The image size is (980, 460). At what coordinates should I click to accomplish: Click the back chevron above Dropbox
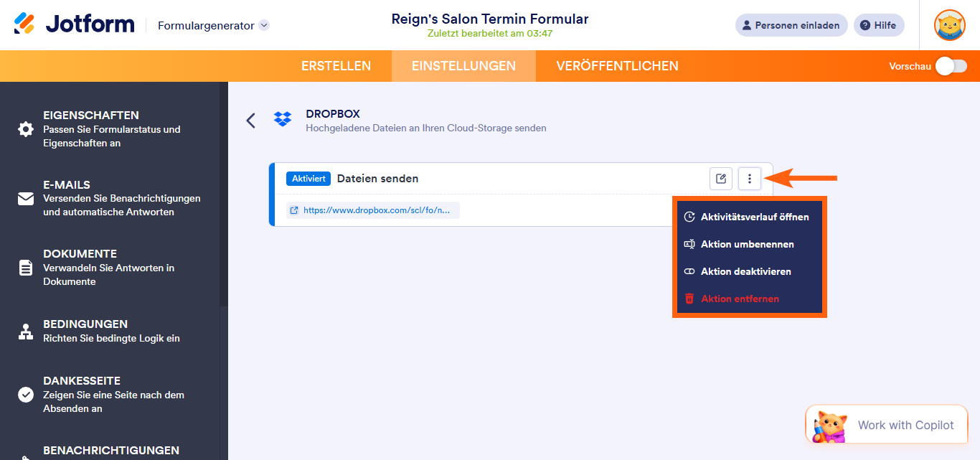pos(250,121)
